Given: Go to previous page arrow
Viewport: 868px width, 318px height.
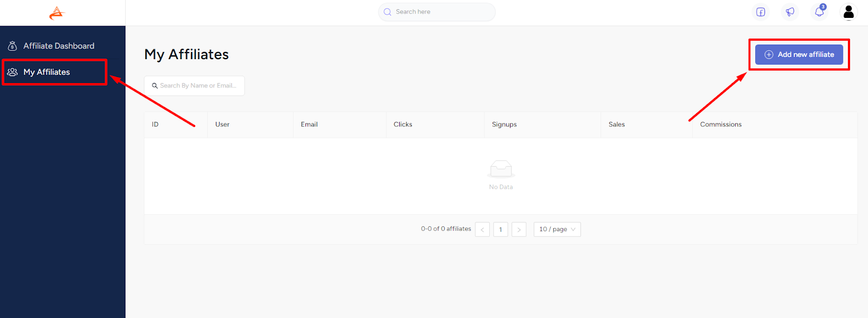Looking at the screenshot, I should (482, 230).
